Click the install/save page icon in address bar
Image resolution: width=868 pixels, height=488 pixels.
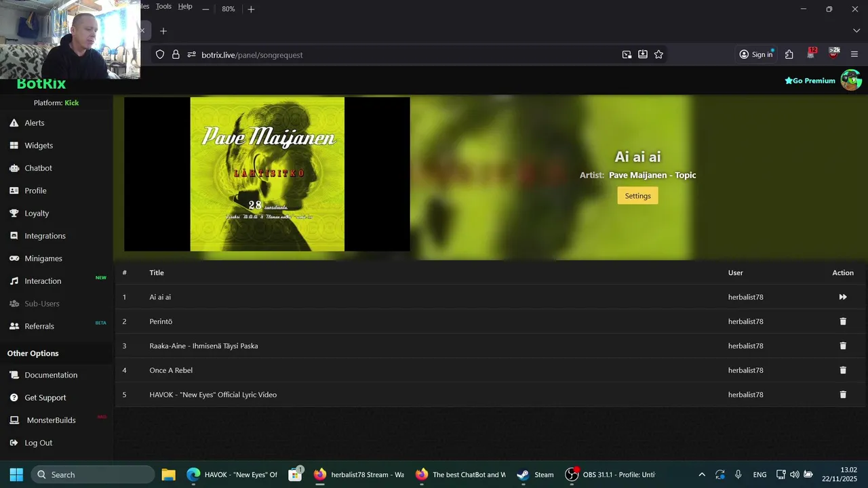pyautogui.click(x=642, y=54)
